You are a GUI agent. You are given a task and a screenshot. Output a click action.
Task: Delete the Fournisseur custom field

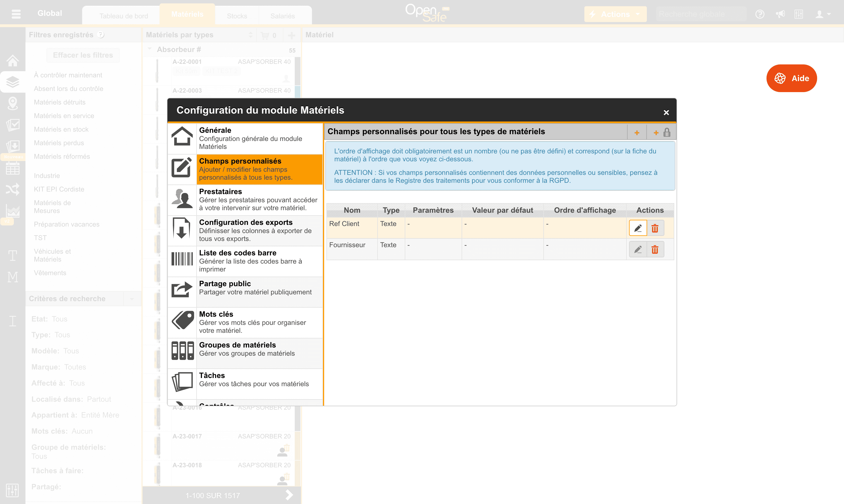point(655,250)
